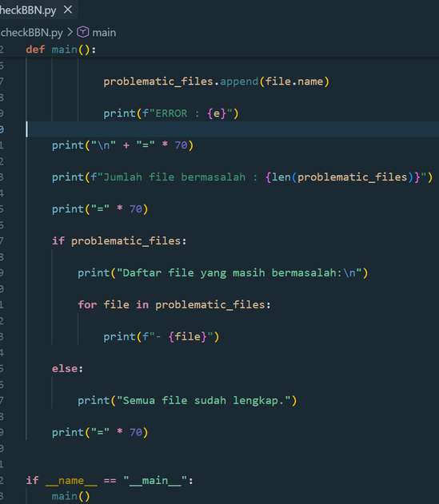Image resolution: width=439 pixels, height=504 pixels.
Task: Click the 'Jumlah file bermasalah' print line
Action: pyautogui.click(x=242, y=177)
